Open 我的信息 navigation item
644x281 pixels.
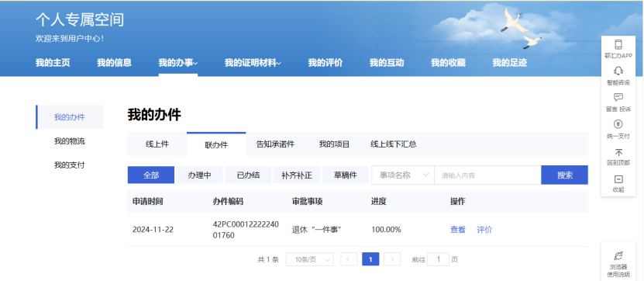(114, 63)
